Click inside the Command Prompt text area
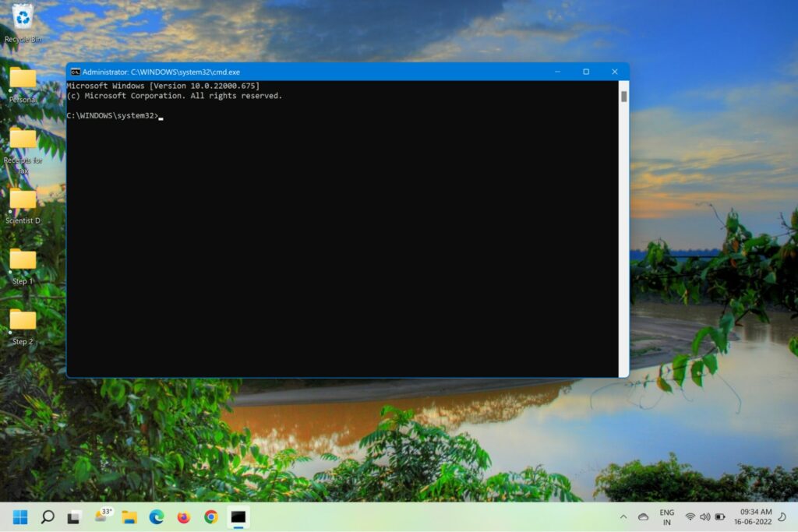The height and width of the screenshot is (532, 798). point(343,234)
